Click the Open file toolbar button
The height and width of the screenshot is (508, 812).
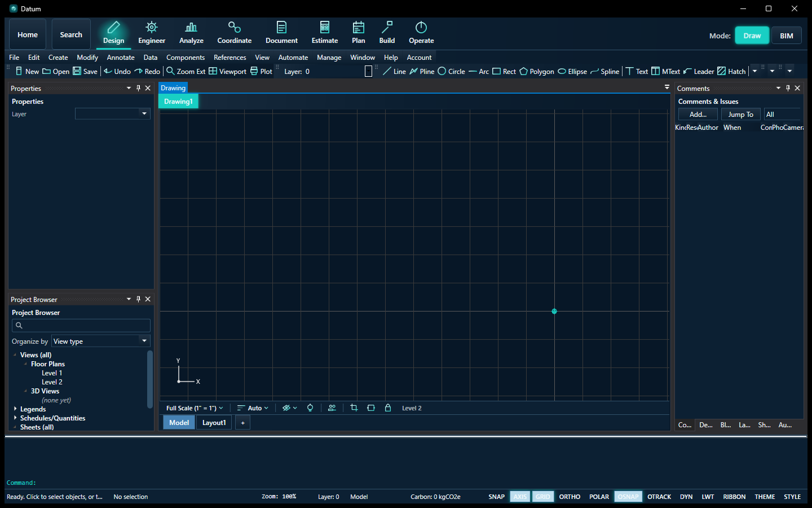point(56,71)
